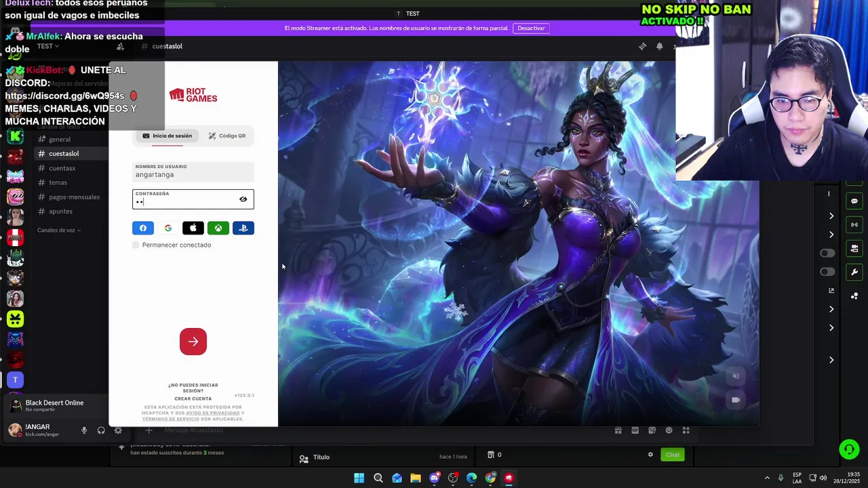
Task: Open chat settings gear beside Chat button
Action: [x=650, y=455]
